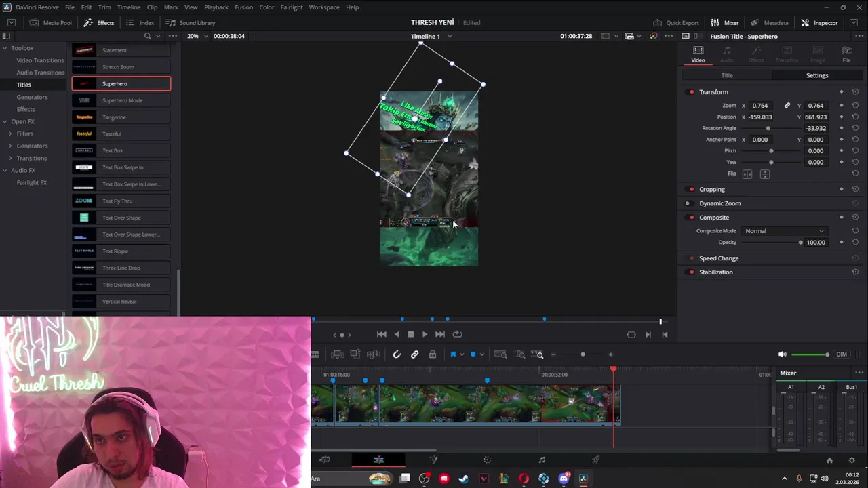This screenshot has width=868, height=488.
Task: Click the Position X value field
Action: coord(760,117)
